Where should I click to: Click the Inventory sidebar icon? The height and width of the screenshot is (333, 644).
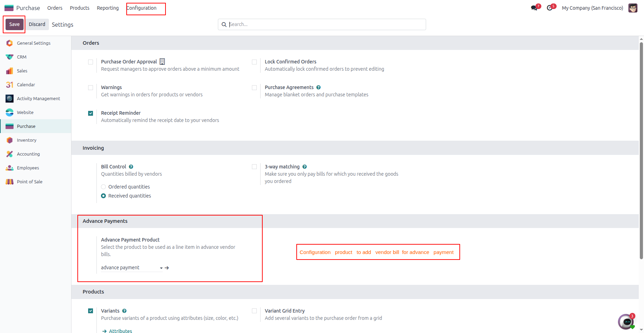[x=10, y=140]
